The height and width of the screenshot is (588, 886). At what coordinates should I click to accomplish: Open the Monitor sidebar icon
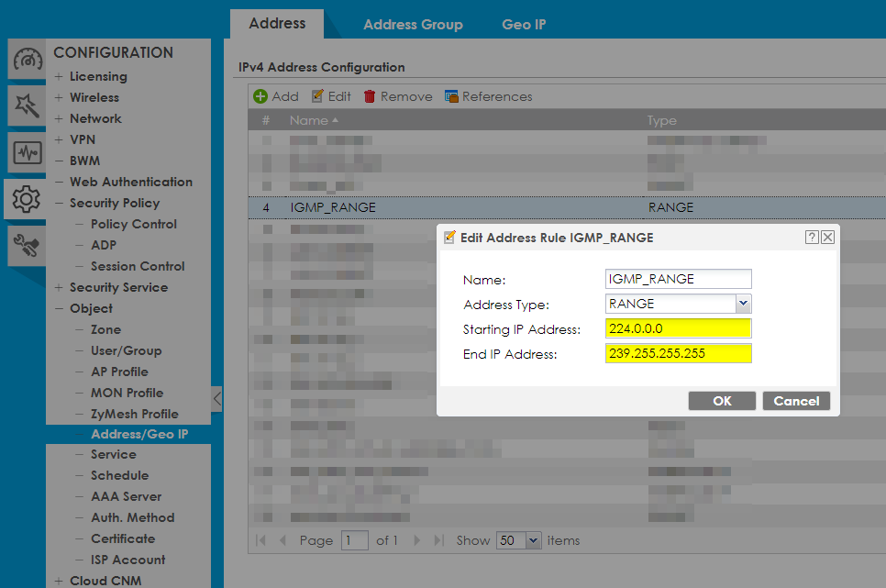pyautogui.click(x=28, y=152)
